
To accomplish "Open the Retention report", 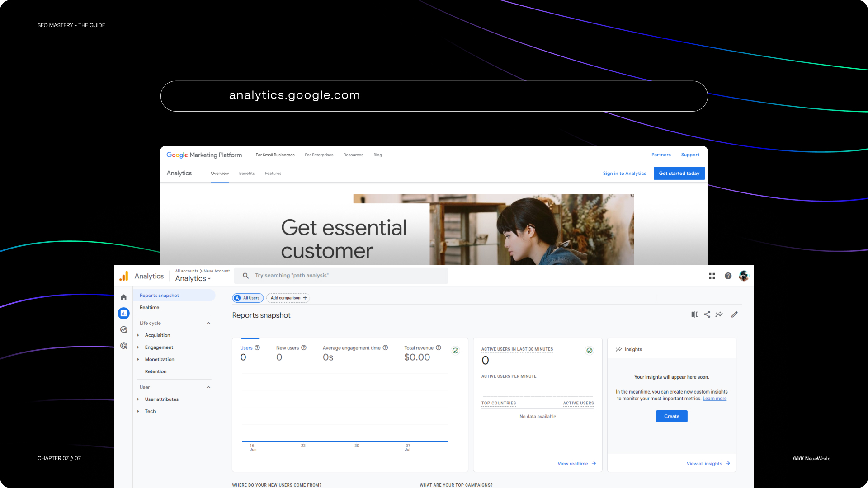I will [x=156, y=371].
